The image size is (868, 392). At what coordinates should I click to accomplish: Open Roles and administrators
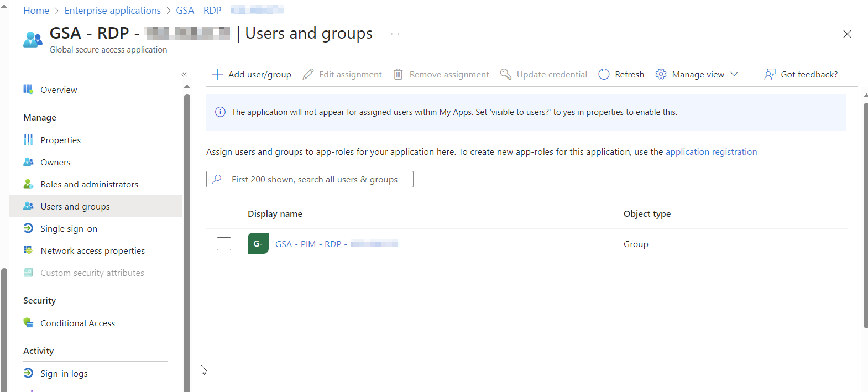pyautogui.click(x=96, y=184)
